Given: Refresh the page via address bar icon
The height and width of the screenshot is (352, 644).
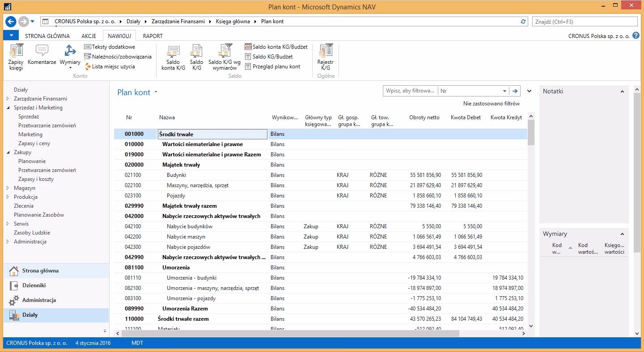Looking at the screenshot, I should coord(524,21).
